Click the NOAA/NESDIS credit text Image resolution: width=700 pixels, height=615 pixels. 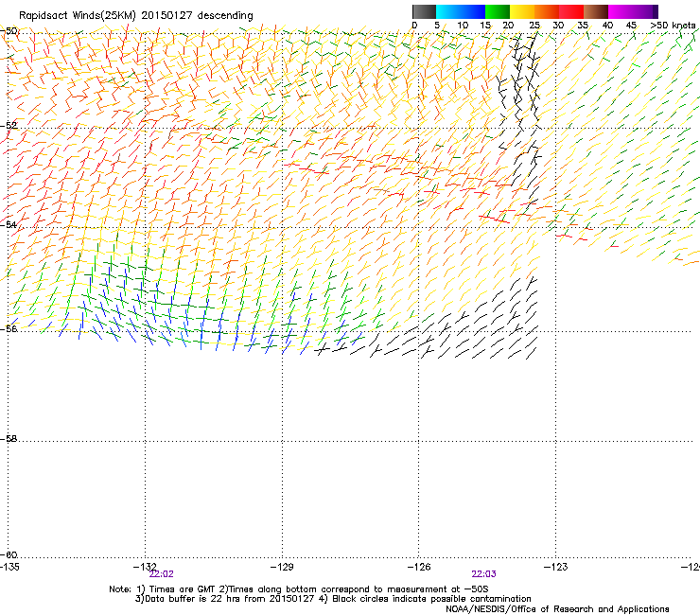(x=557, y=609)
